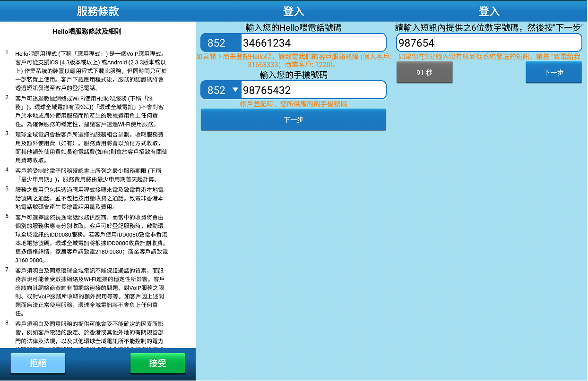The image size is (588, 381).
Task: Click the Hello喂 number field containing 34661234
Action: (313, 43)
